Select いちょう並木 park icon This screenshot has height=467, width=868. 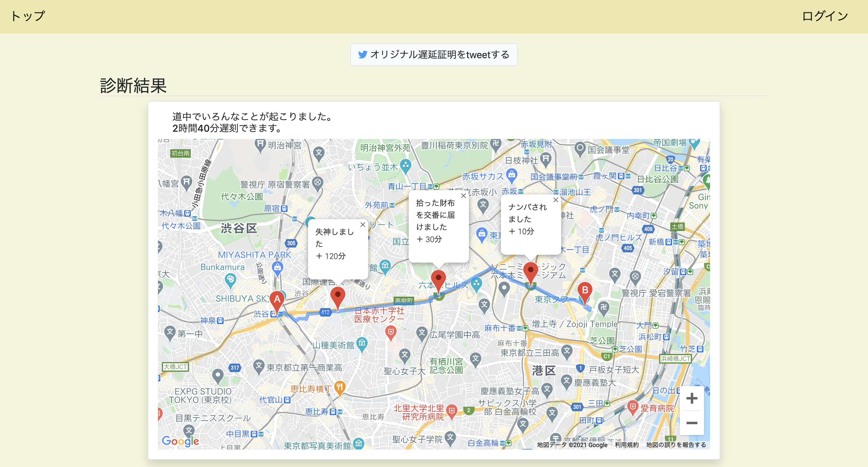(406, 166)
